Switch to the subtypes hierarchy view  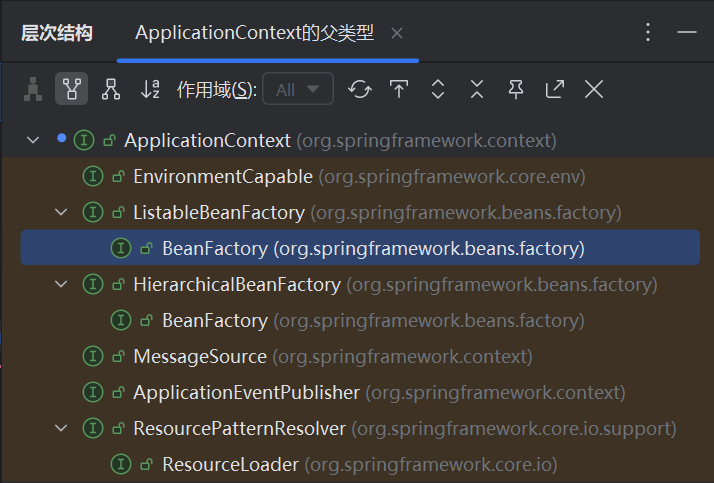111,89
